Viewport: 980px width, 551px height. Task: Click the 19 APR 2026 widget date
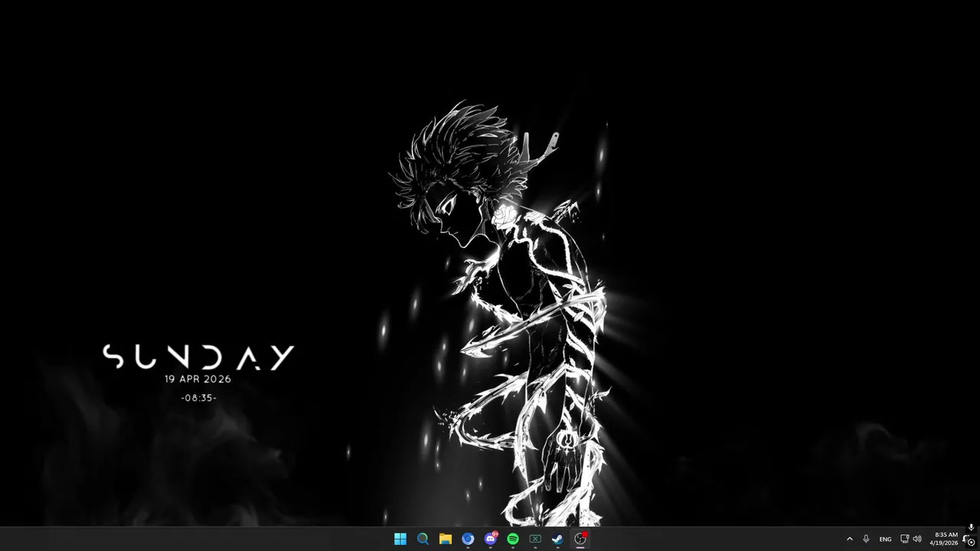(198, 379)
